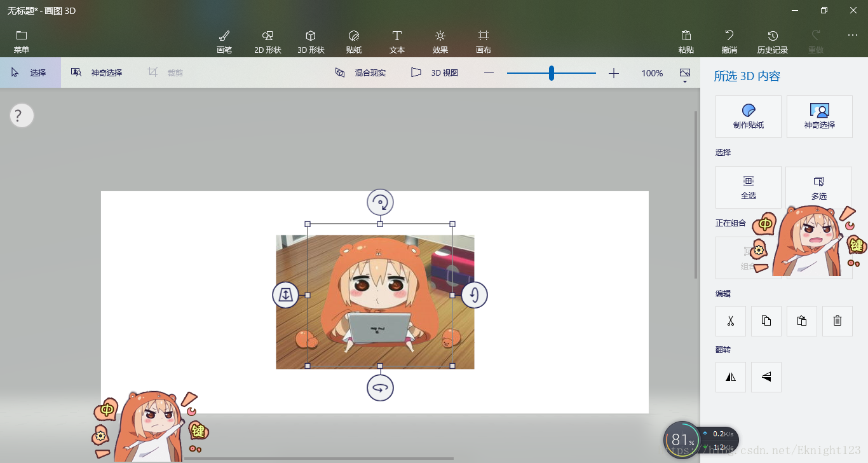Click the left depth push-pull handle
The image size is (868, 463).
[x=285, y=295]
